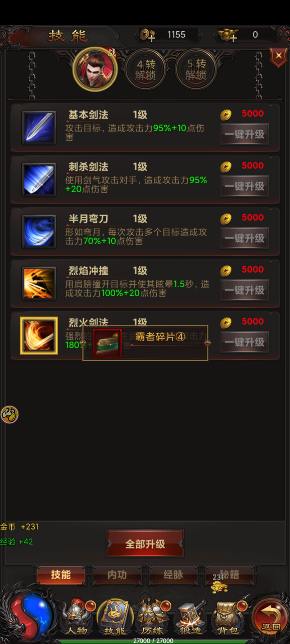Select the 烈焰冲撞 skill icon
The image size is (290, 644).
coord(39,284)
